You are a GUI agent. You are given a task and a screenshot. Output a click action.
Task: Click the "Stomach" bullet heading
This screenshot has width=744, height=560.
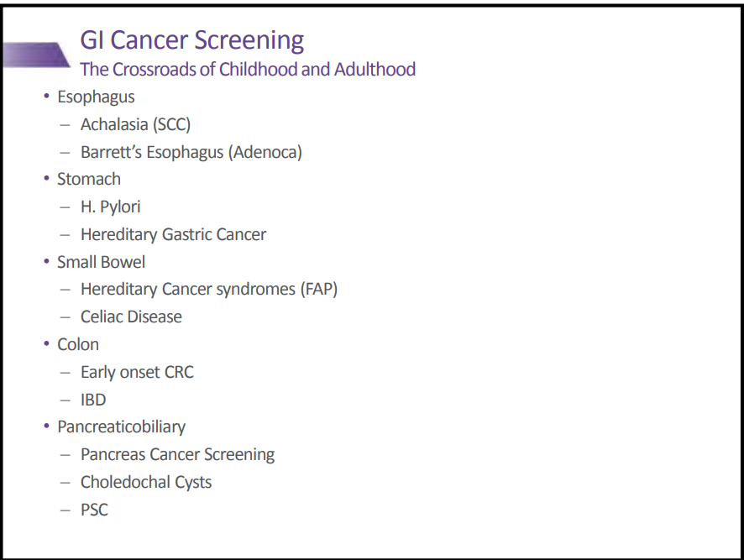[89, 179]
